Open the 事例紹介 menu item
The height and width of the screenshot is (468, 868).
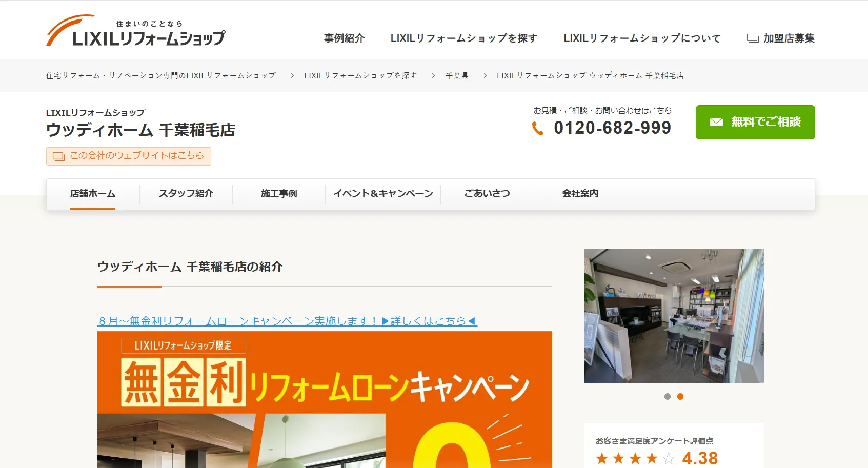click(344, 38)
